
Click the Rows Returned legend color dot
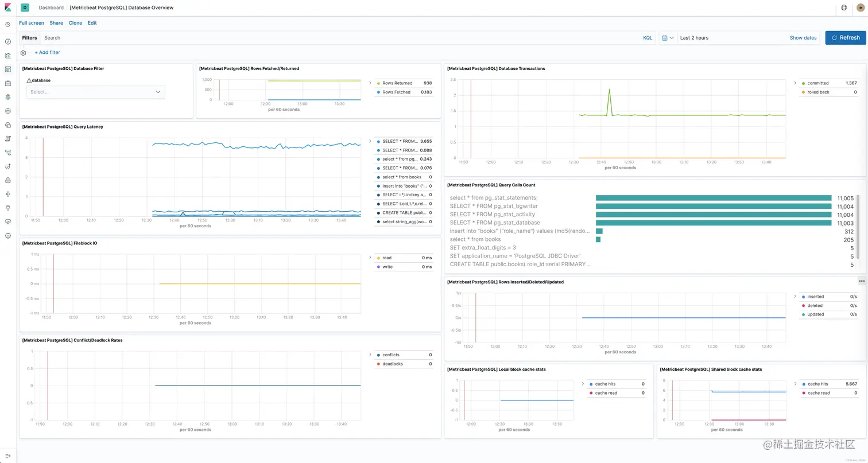[x=379, y=83]
